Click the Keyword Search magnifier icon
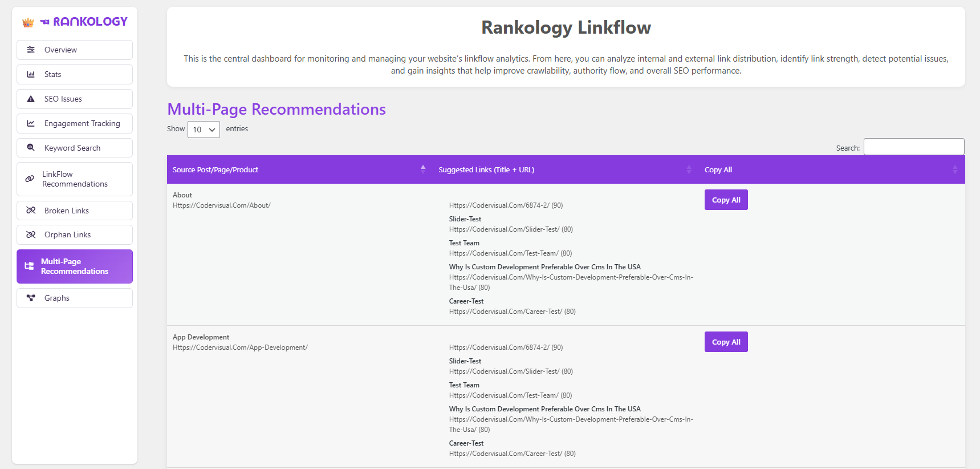 coord(31,148)
